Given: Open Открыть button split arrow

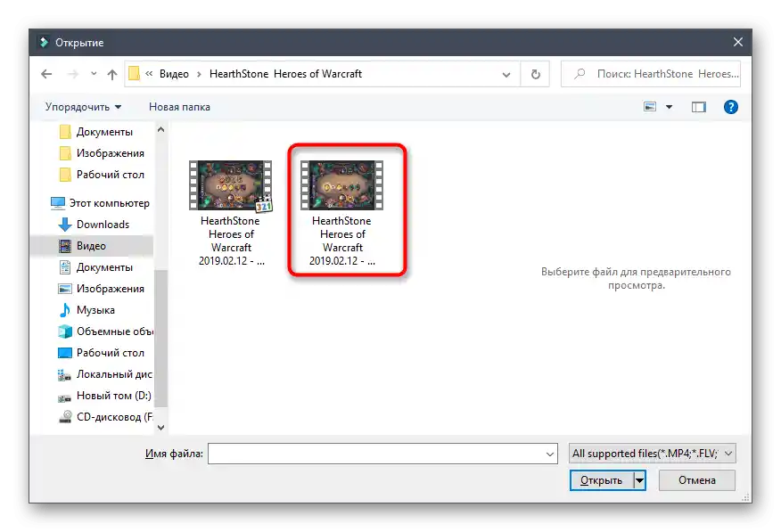Looking at the screenshot, I should (x=639, y=480).
